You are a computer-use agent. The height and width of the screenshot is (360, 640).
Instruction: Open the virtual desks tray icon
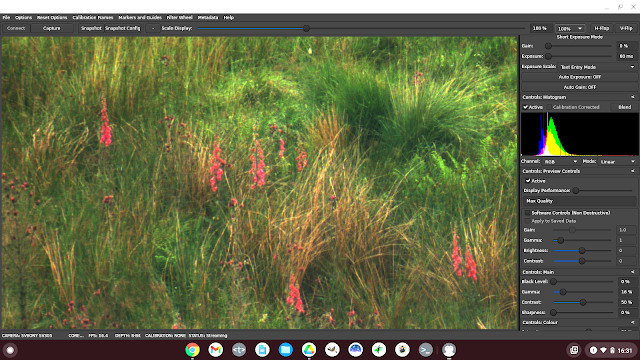click(x=574, y=350)
